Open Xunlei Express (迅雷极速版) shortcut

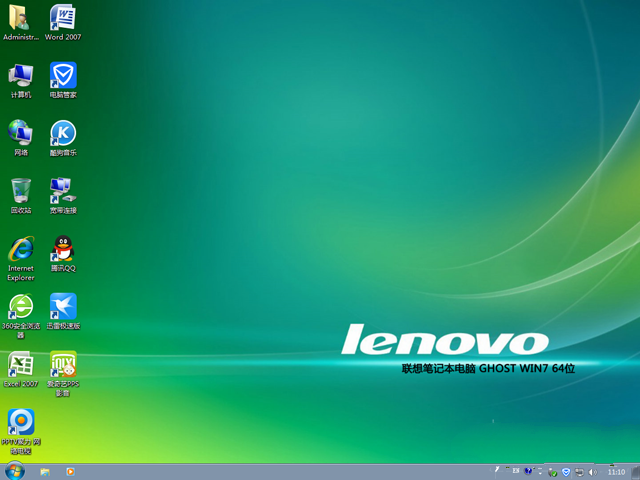pyautogui.click(x=63, y=307)
